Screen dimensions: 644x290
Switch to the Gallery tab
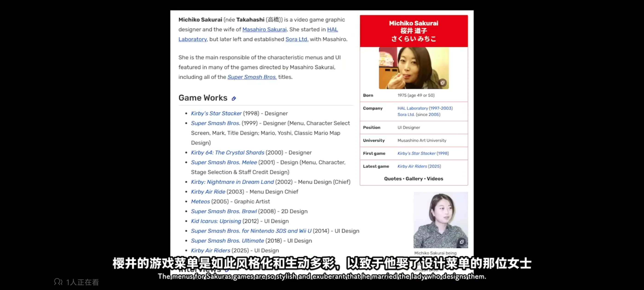414,179
